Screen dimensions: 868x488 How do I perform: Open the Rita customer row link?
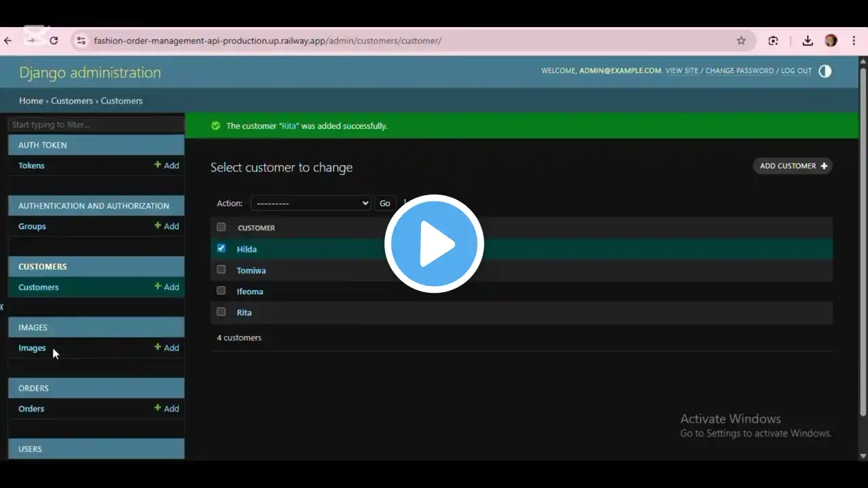pos(244,312)
